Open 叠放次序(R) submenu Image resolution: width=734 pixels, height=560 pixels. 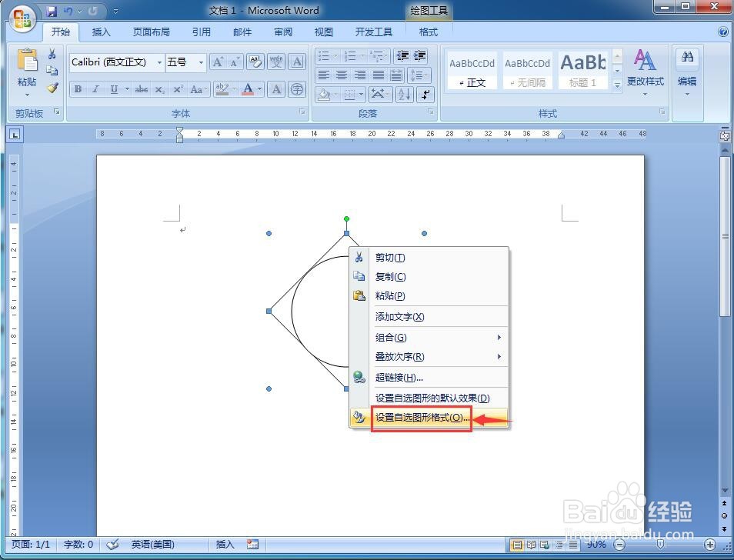click(429, 356)
